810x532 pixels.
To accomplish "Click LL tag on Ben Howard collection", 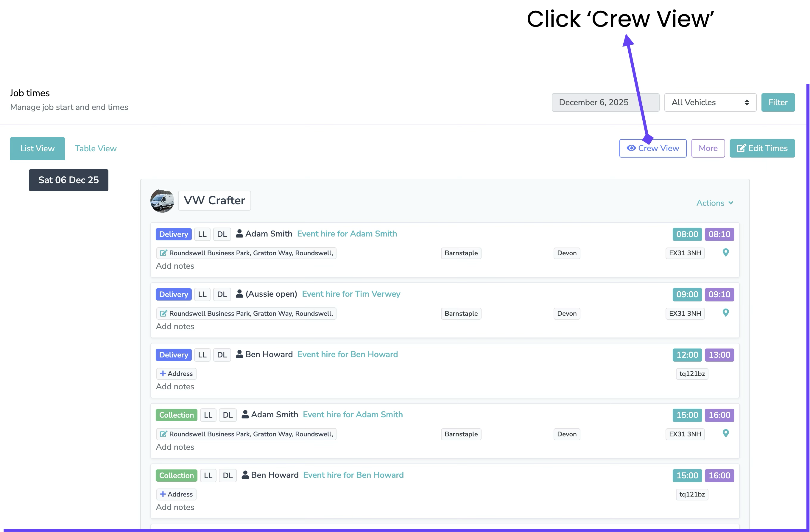I will tap(208, 475).
